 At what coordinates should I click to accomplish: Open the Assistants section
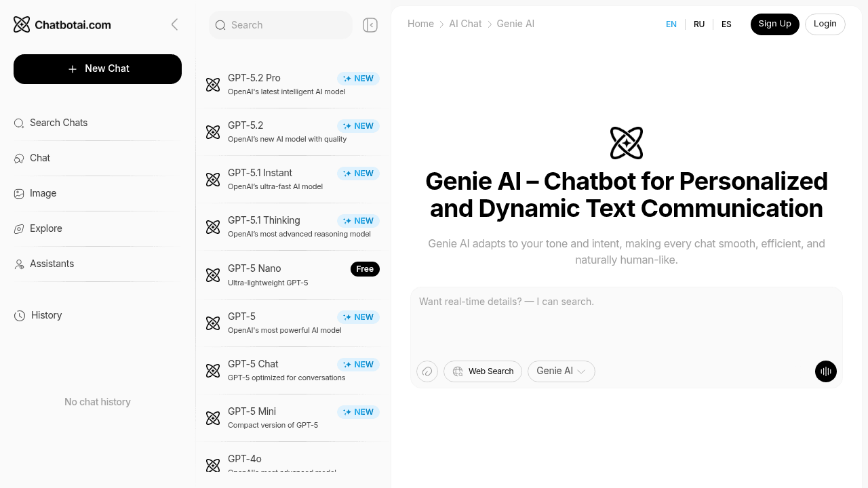(52, 264)
